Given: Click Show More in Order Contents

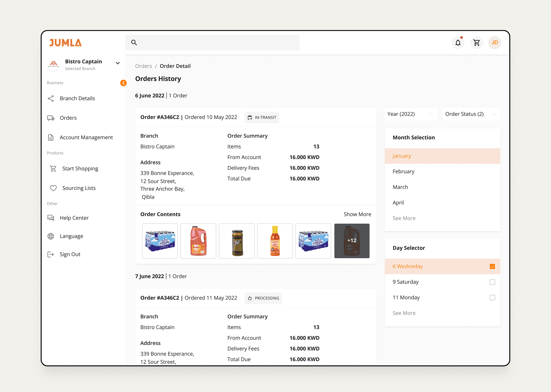Looking at the screenshot, I should [357, 214].
